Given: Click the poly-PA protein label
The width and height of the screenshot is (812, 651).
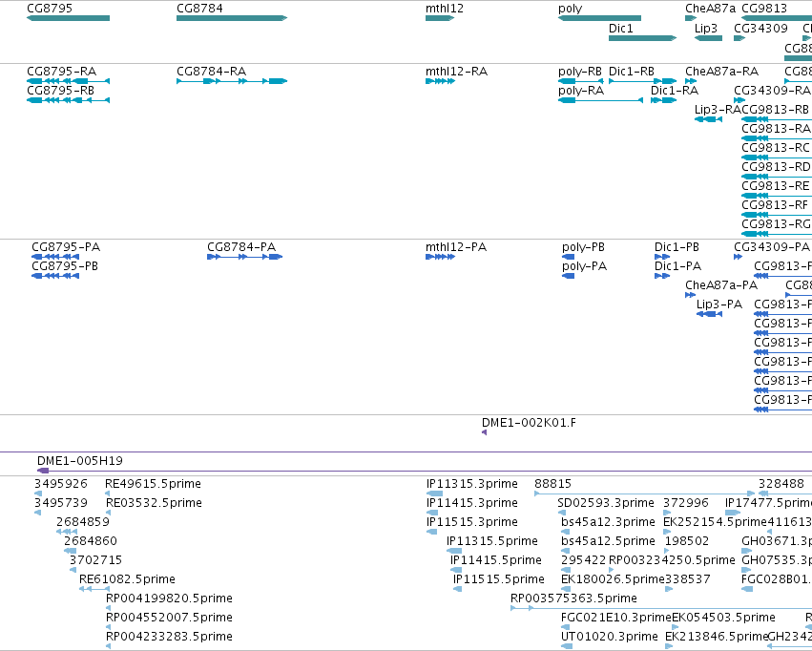Looking at the screenshot, I should (585, 266).
